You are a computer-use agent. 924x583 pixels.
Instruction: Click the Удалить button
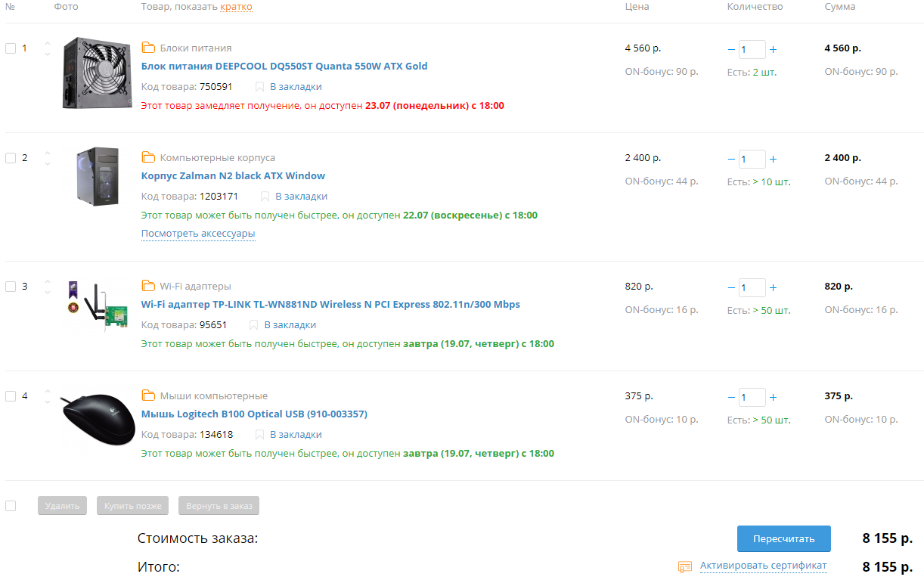pos(62,506)
